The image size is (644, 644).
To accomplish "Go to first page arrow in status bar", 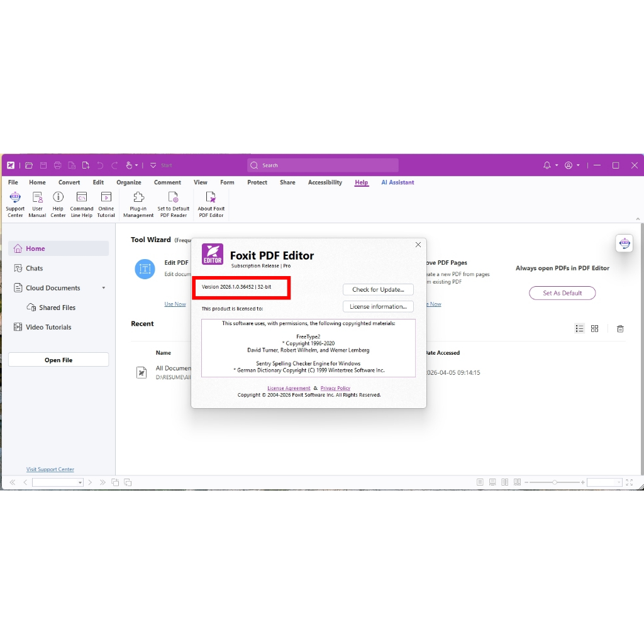I will 13,482.
